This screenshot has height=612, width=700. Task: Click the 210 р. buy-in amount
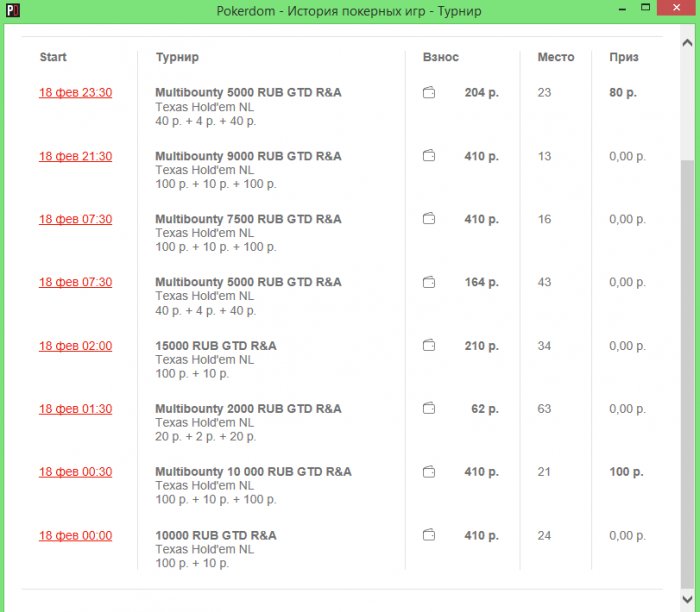(482, 346)
